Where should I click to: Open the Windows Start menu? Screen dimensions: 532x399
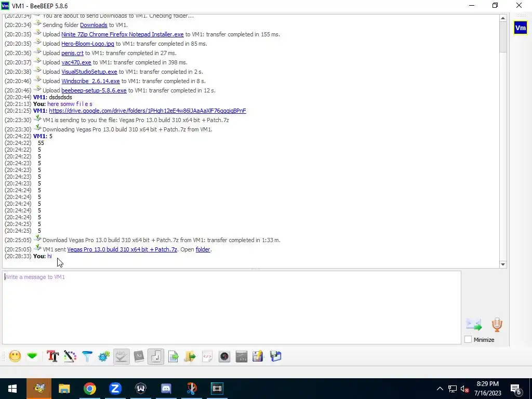pyautogui.click(x=12, y=389)
